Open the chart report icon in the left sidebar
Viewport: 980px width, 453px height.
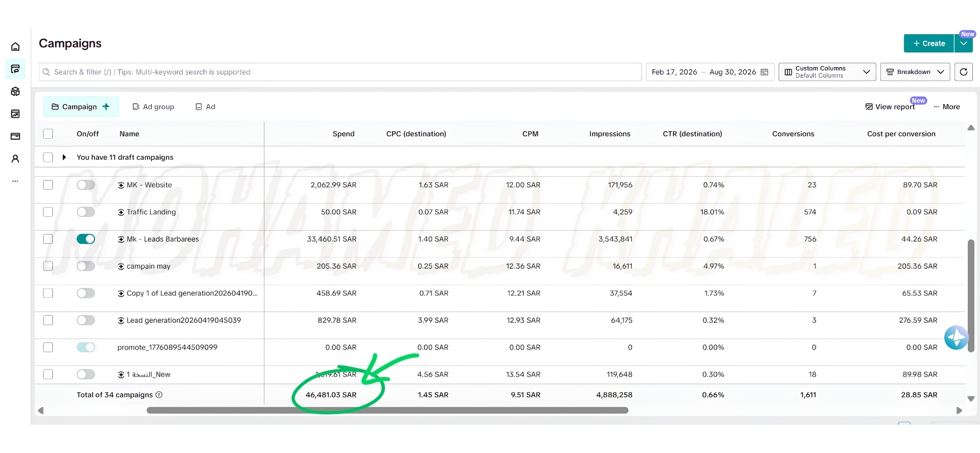click(x=15, y=114)
